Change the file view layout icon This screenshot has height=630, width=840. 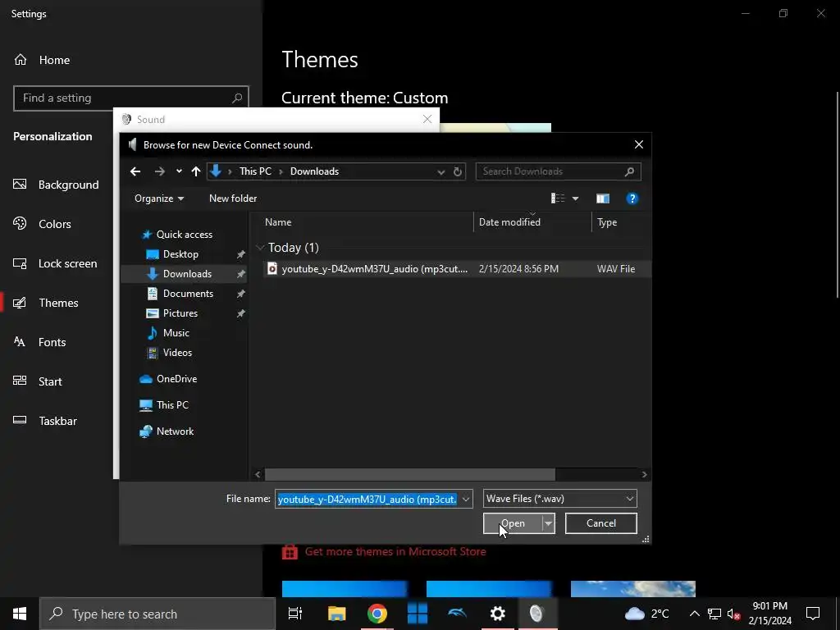(x=558, y=199)
